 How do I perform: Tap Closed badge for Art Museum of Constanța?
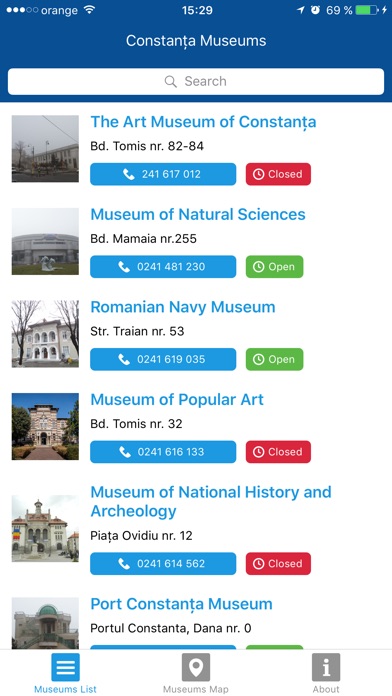click(x=278, y=174)
